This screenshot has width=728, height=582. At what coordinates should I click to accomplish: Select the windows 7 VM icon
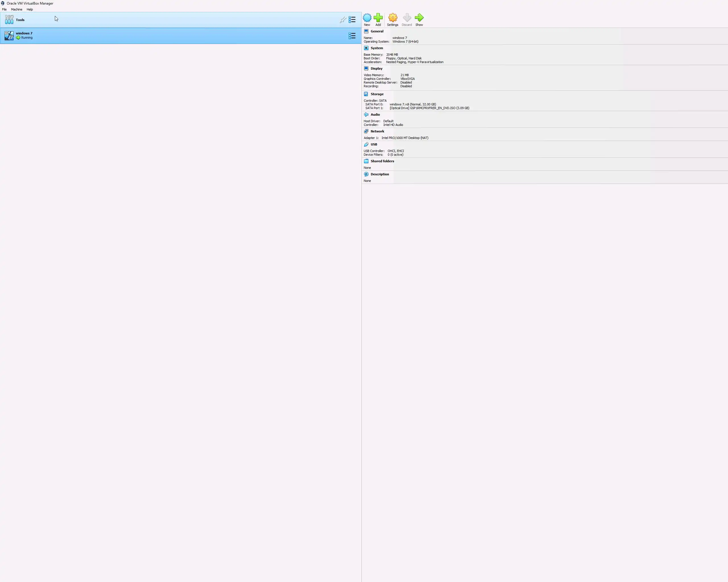(x=9, y=36)
